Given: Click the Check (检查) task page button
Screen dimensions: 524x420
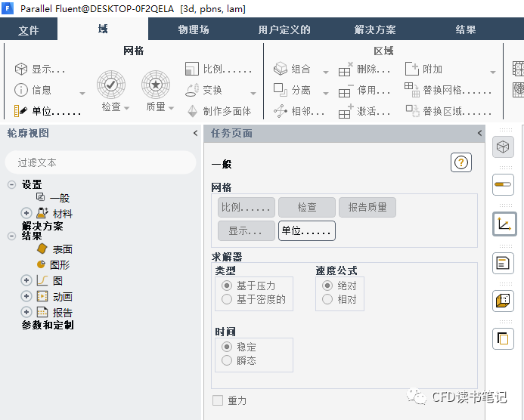Looking at the screenshot, I should coord(307,207).
